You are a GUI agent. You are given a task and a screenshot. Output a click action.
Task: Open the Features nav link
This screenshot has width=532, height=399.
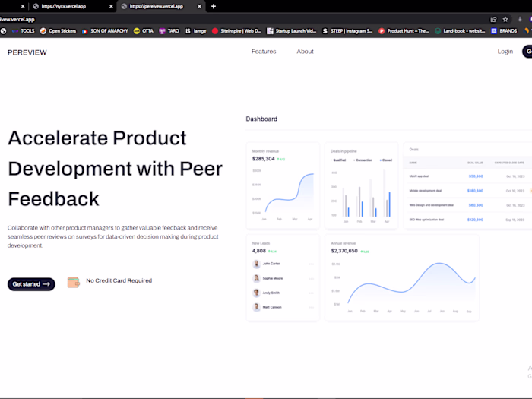264,52
